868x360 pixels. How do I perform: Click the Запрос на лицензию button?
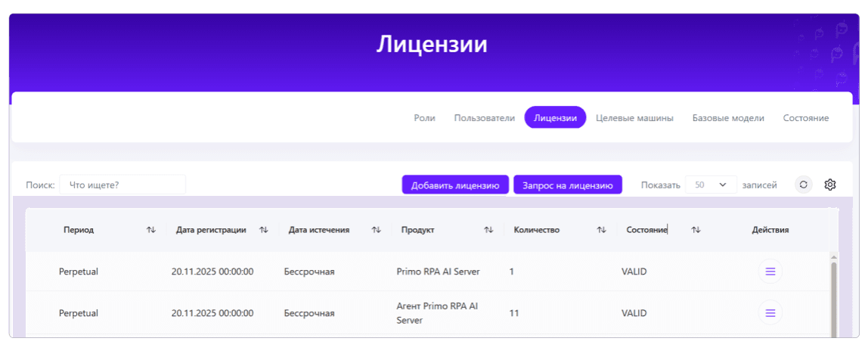coord(568,185)
